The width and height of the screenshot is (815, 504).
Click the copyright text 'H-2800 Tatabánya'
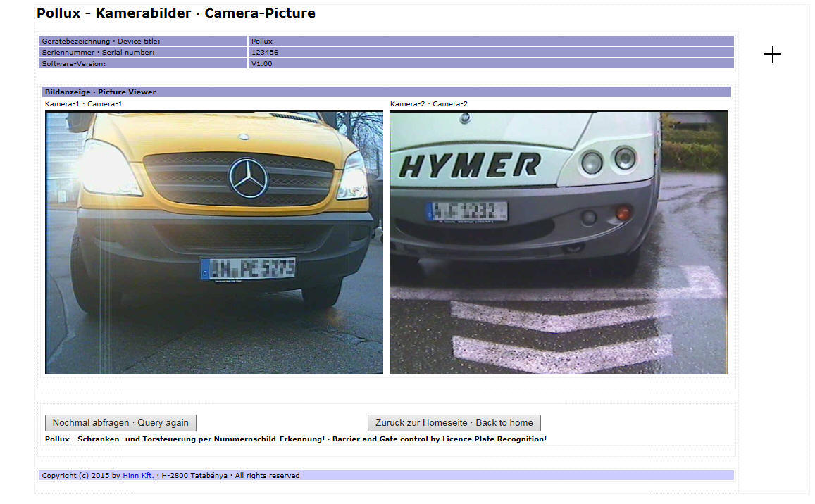tap(194, 475)
